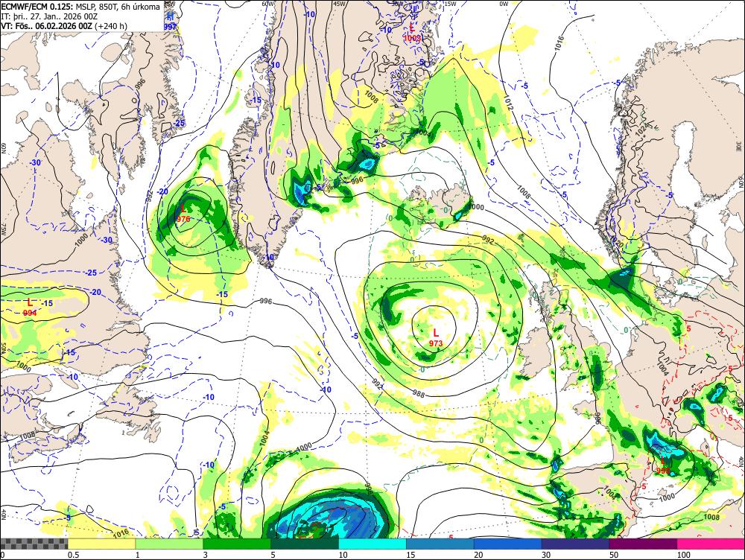
Task: Click the 'ECMWF/ECM 0.125: MSLP, 850T, 6h úrkoma' title
Action: click(80, 7)
